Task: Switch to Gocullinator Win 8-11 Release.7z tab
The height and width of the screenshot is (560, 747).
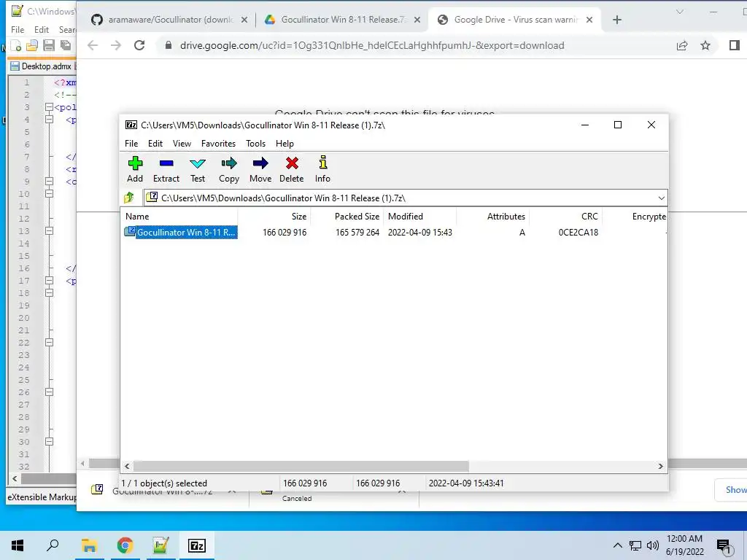Action: click(342, 20)
